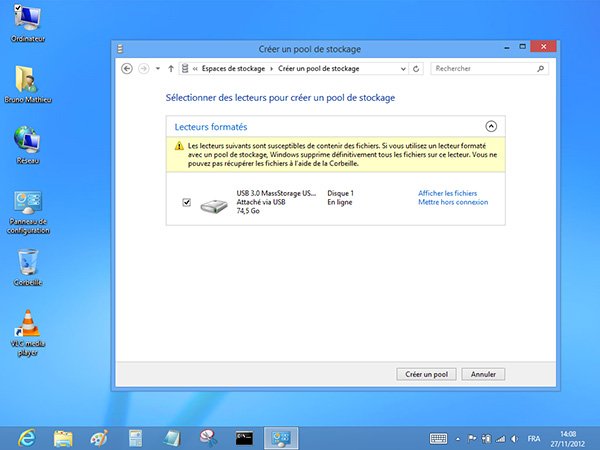Click the network signal tray icon
The width and height of the screenshot is (600, 450).
[x=501, y=439]
